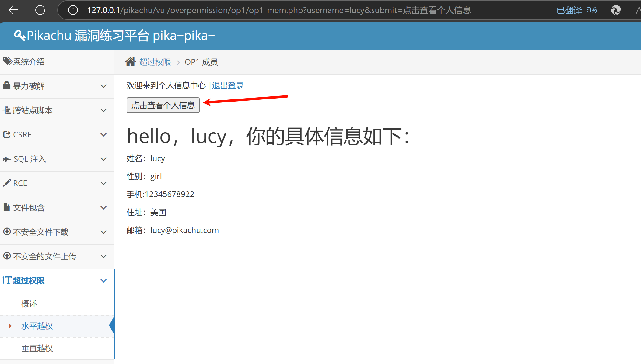Open the 跨站点脚本 menu label
Viewport: 641px width, 364px height.
(33, 110)
